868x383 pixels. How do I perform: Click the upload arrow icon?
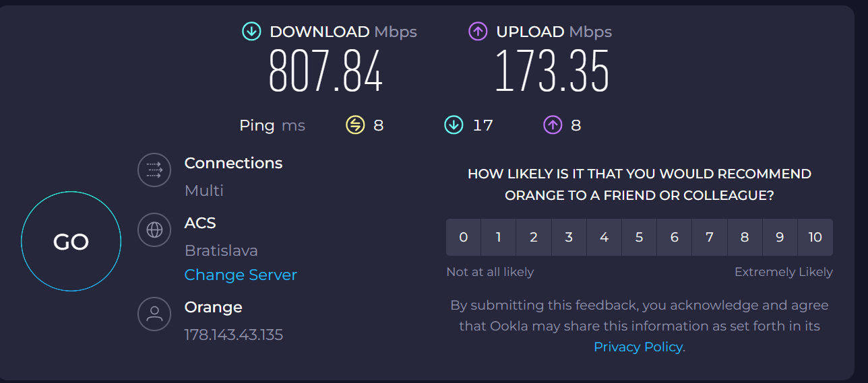click(x=478, y=32)
